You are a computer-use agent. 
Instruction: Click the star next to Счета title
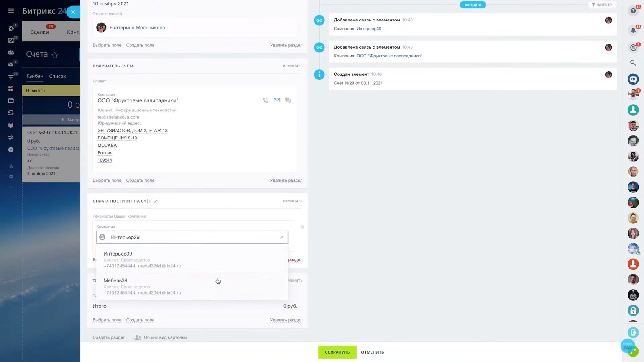55,55
